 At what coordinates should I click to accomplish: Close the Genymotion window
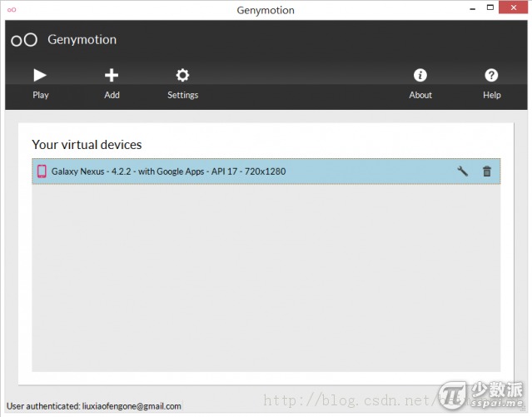point(514,7)
